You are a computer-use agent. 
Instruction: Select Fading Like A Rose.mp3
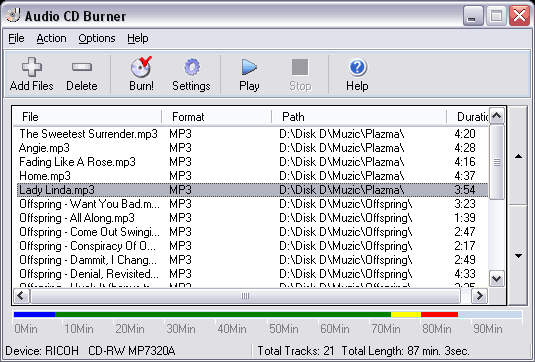(252, 162)
